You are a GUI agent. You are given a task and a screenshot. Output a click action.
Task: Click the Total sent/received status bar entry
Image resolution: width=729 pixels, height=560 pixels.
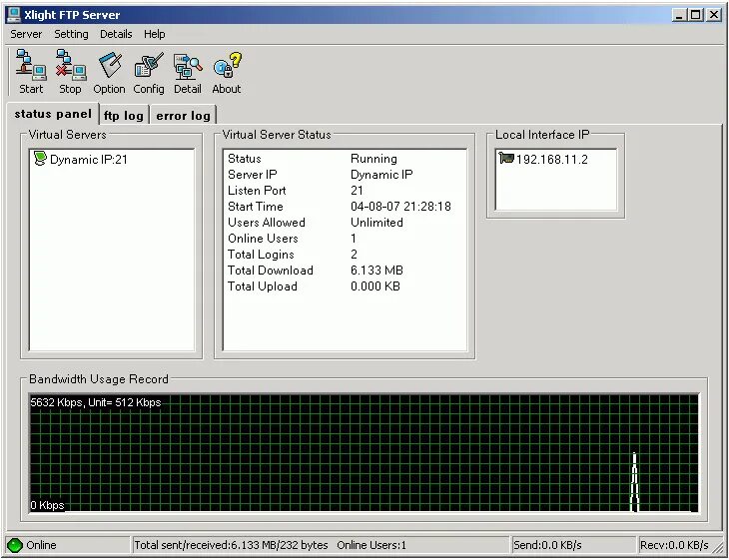231,545
